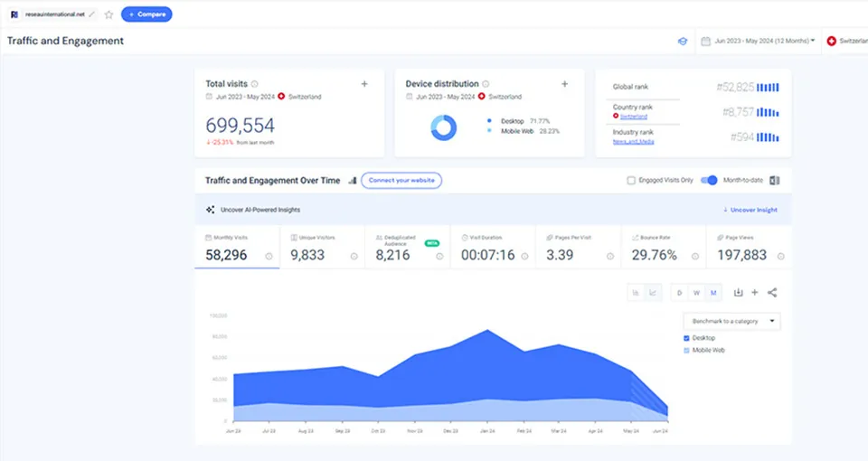Open the Benchmark to a category dropdown

coord(731,321)
